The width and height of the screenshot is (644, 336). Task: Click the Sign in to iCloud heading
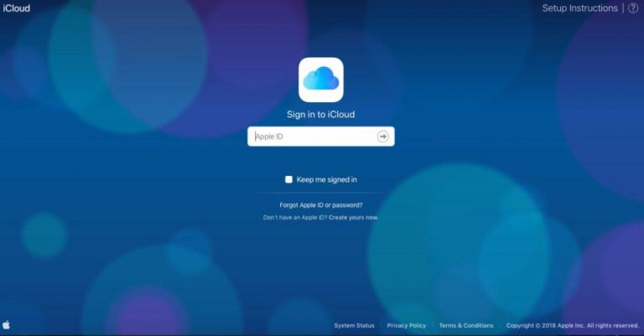click(321, 115)
